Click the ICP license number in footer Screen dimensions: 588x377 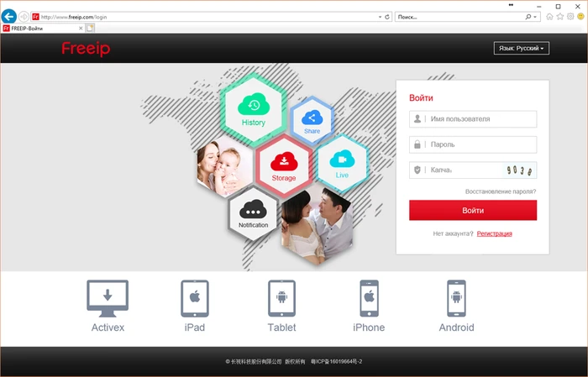point(336,362)
